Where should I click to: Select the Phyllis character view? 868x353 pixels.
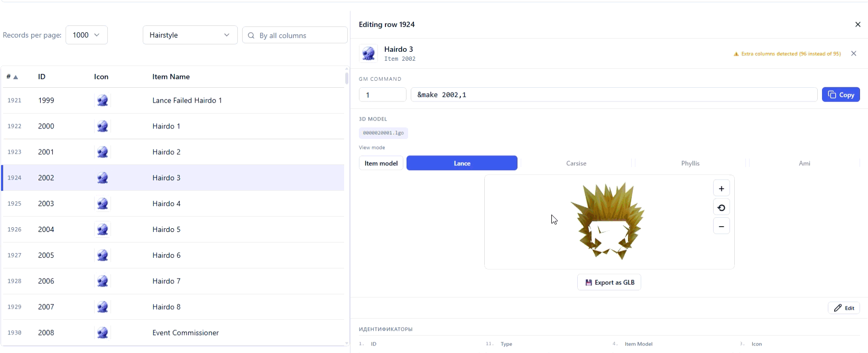pyautogui.click(x=690, y=163)
